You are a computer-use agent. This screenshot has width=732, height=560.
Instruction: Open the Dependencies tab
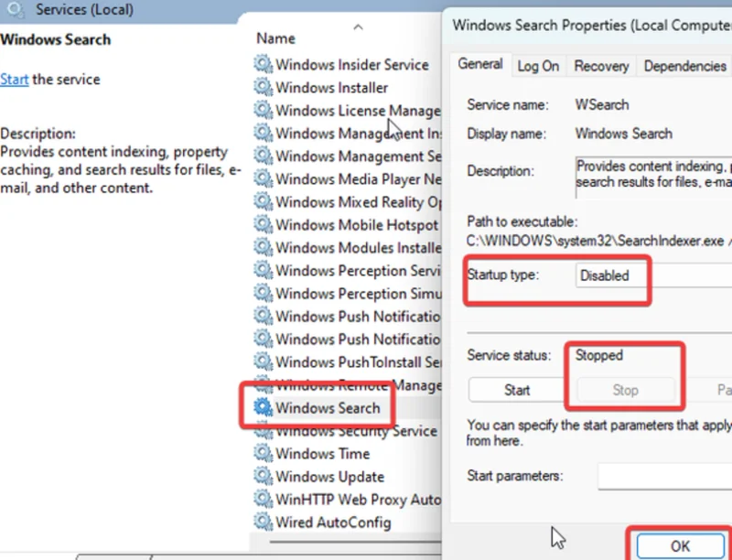point(684,66)
